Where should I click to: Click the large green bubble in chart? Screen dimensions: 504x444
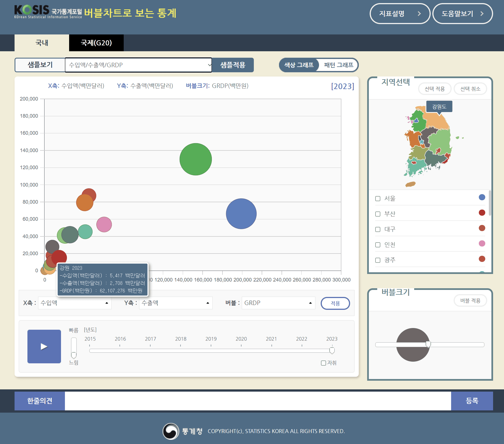196,159
